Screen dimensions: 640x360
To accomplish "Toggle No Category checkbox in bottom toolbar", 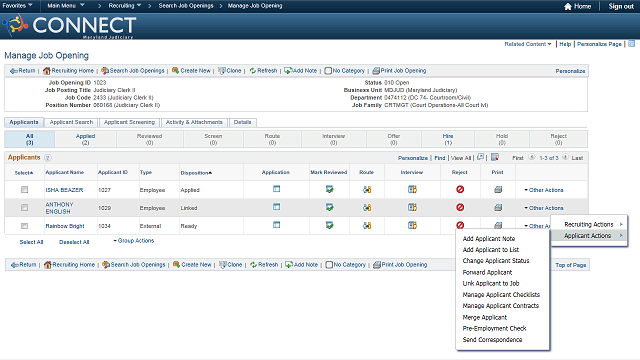I will (329, 265).
